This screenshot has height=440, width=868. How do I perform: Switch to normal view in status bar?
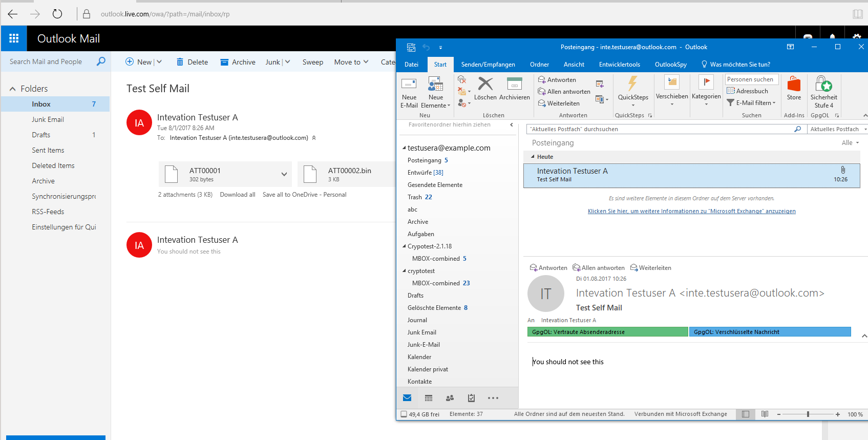(746, 414)
